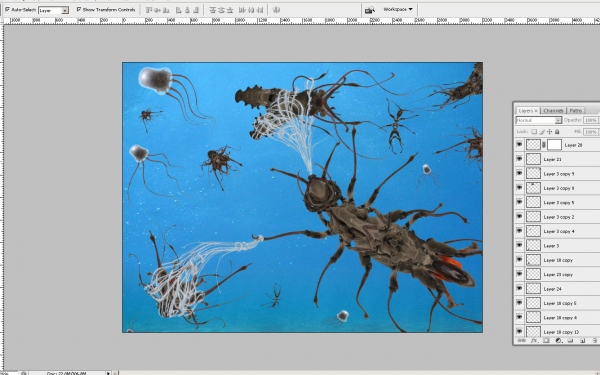This screenshot has width=600, height=375.
Task: Select the Layer 18 copy row
Action: pyautogui.click(x=558, y=260)
